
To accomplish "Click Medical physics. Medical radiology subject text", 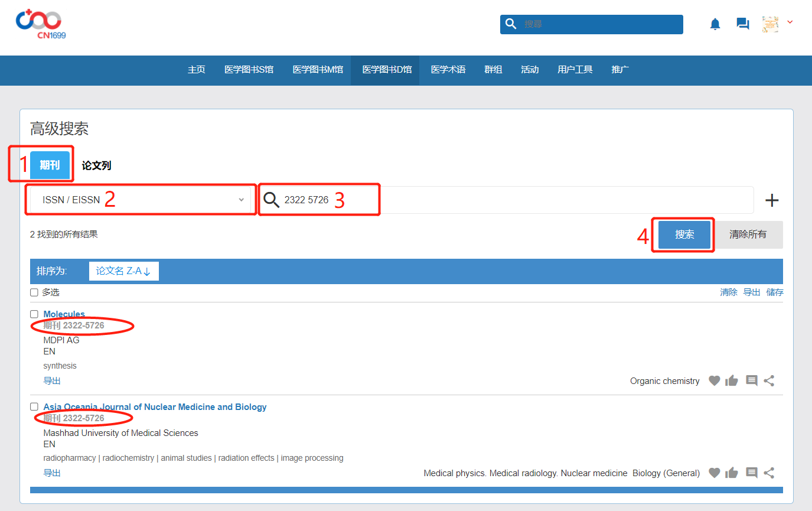I will pos(526,473).
